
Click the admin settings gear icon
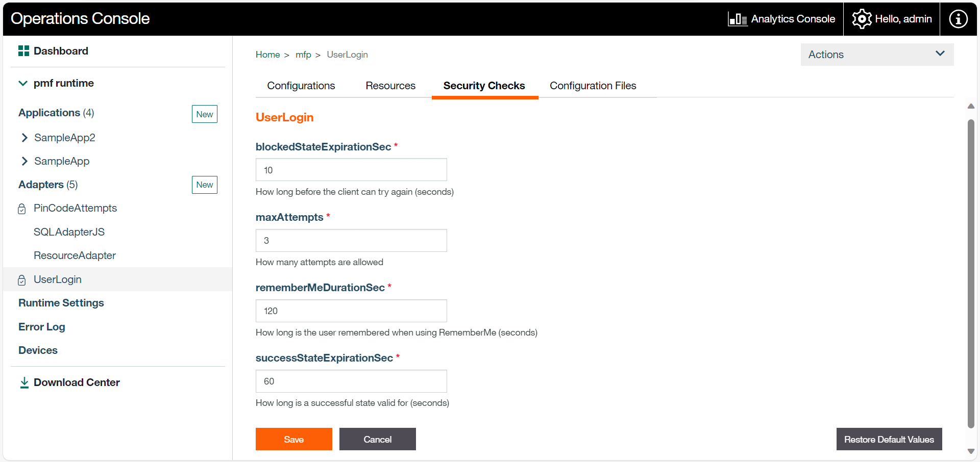click(862, 19)
